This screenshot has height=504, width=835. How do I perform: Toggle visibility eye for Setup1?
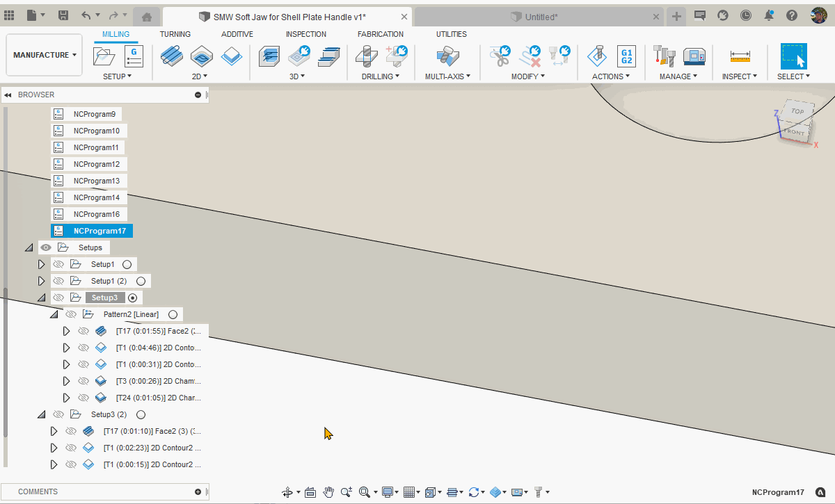(x=58, y=263)
